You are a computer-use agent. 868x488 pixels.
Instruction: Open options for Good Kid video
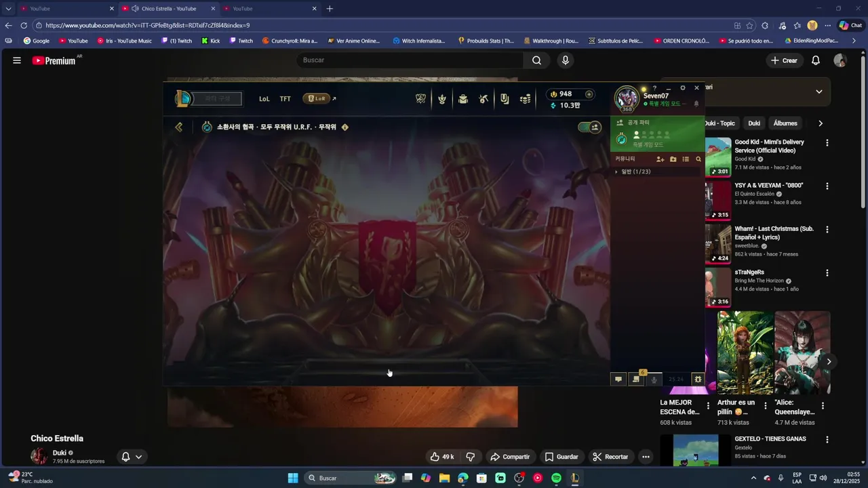pos(827,143)
